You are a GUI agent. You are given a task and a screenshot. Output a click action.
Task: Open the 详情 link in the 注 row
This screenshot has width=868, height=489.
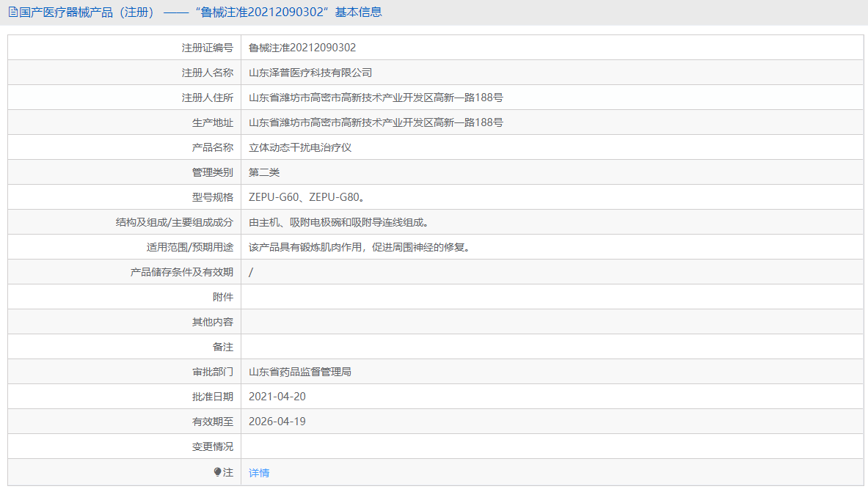[258, 471]
